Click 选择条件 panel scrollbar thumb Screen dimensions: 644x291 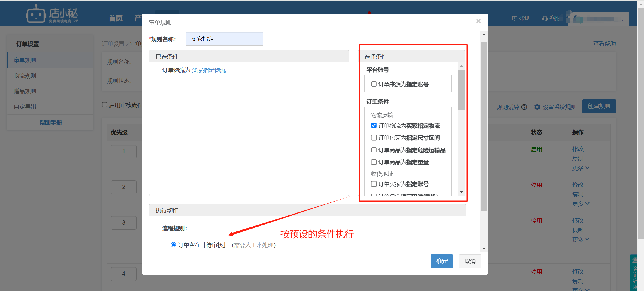pyautogui.click(x=461, y=89)
